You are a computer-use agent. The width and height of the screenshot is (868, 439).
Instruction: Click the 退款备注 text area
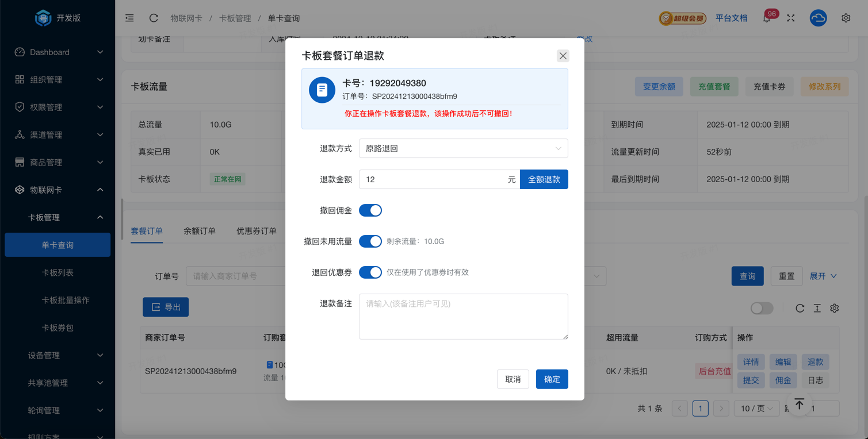point(463,317)
